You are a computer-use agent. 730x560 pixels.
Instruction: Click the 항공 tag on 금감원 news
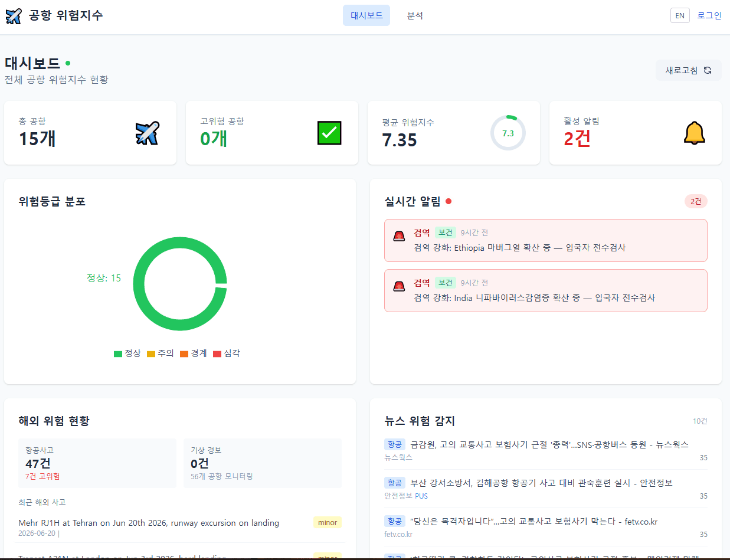click(x=395, y=444)
